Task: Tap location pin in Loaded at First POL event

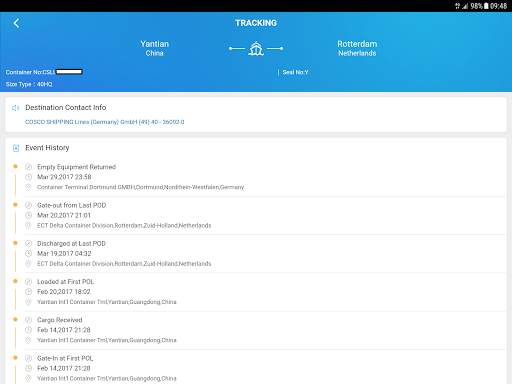Action: coord(29,302)
